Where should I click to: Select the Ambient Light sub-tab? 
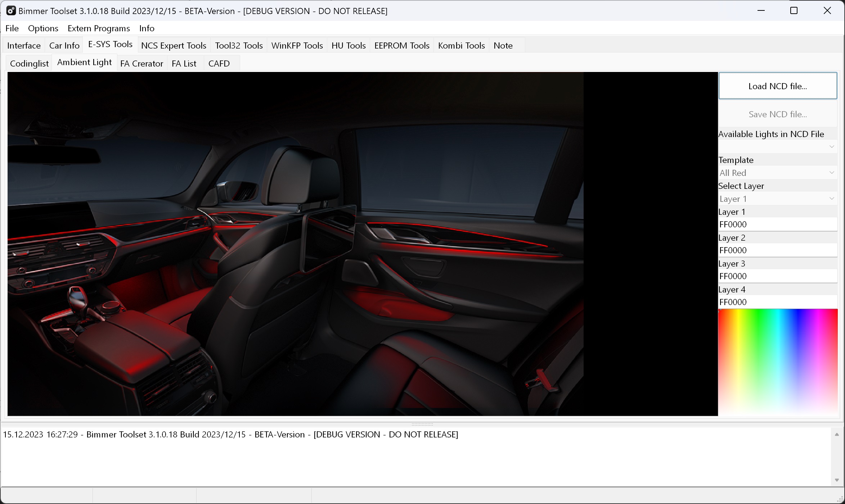pos(85,62)
